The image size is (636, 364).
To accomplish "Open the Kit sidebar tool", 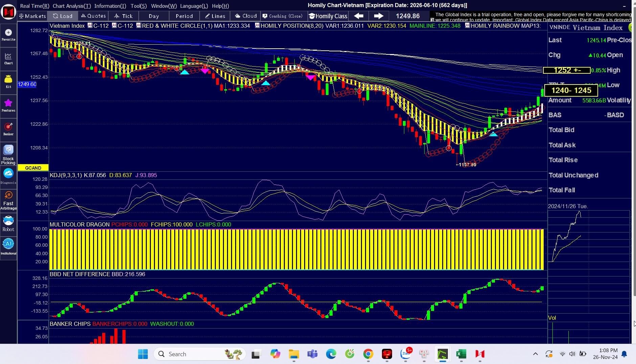I will (8, 81).
